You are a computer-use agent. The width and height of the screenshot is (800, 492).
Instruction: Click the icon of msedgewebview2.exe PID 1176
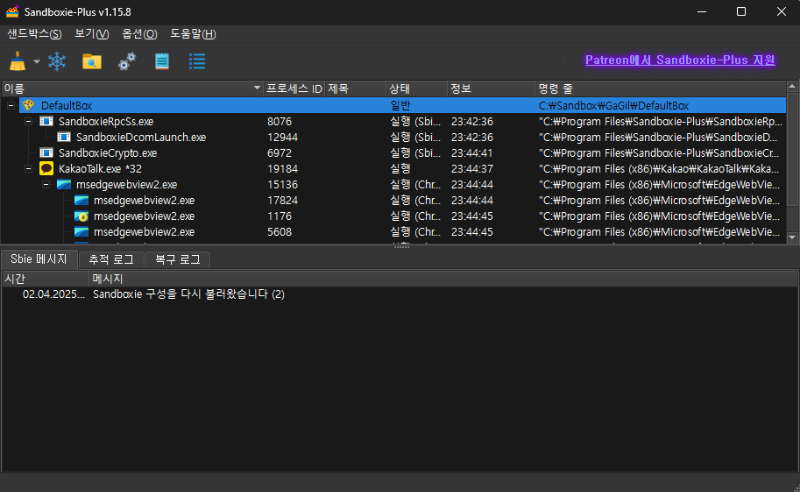click(82, 216)
